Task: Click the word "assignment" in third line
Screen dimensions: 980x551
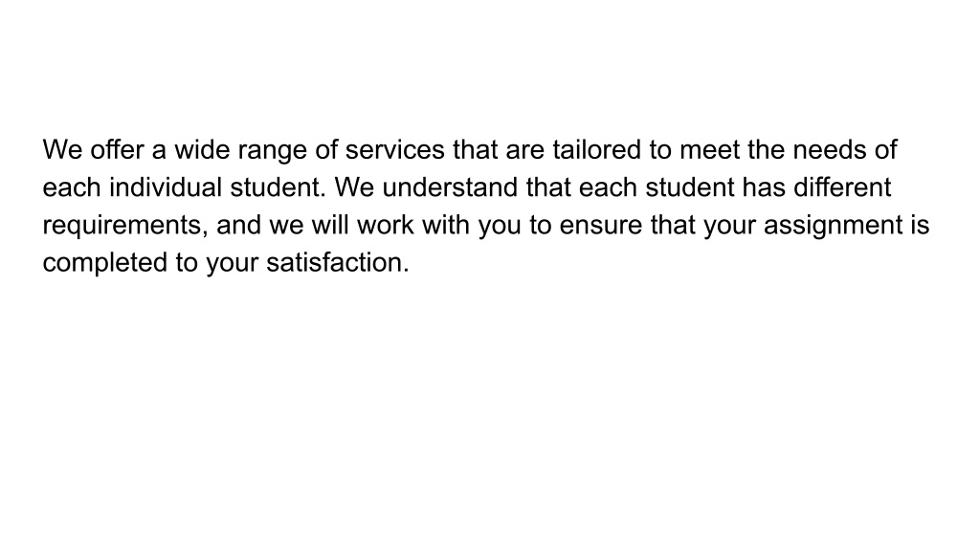Action: click(834, 226)
